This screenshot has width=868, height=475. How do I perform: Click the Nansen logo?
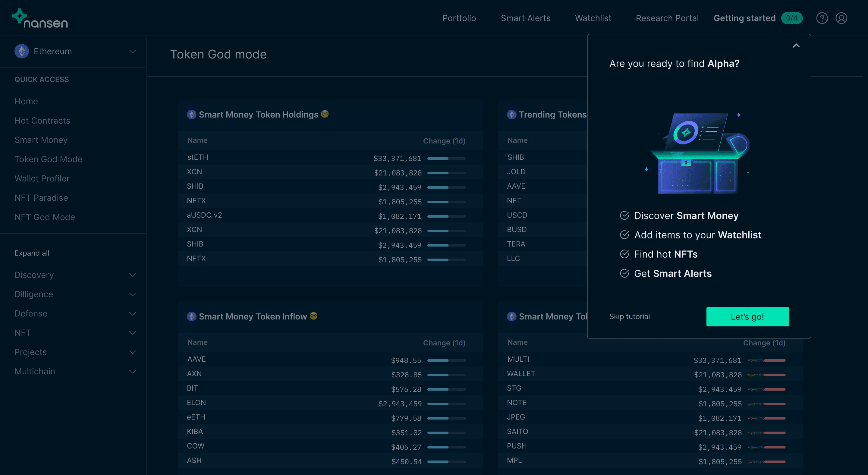40,18
